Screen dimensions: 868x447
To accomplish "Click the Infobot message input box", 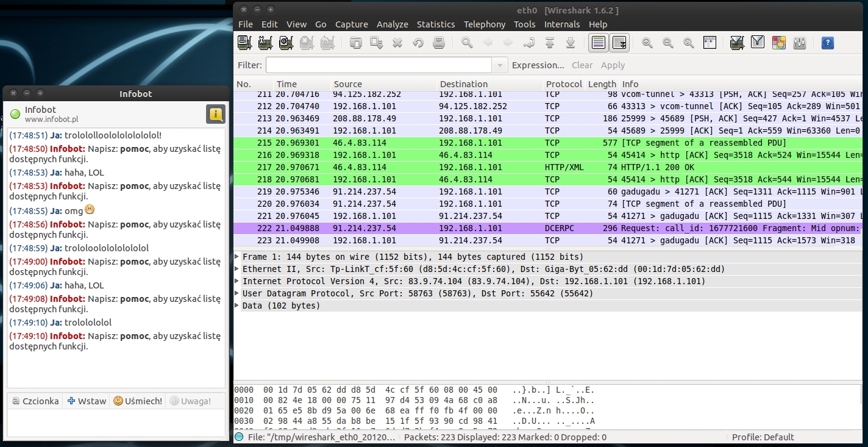I will tap(116, 422).
